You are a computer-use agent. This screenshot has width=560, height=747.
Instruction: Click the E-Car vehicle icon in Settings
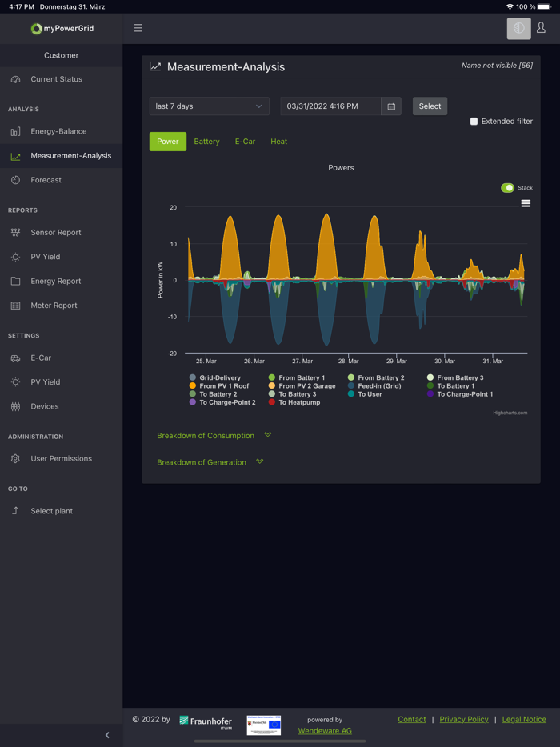[x=16, y=358]
